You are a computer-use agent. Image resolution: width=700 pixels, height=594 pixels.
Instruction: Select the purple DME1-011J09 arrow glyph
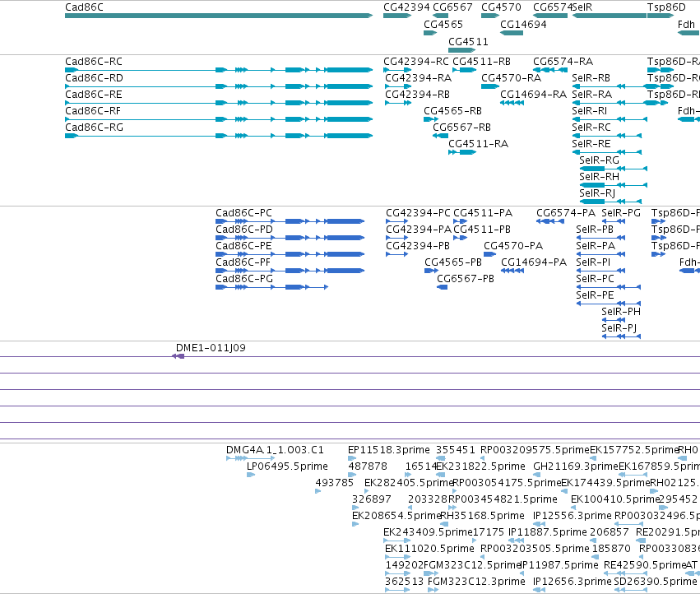tap(178, 356)
